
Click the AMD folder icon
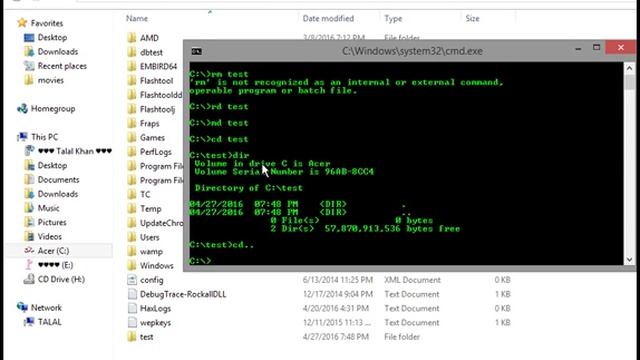pyautogui.click(x=132, y=38)
